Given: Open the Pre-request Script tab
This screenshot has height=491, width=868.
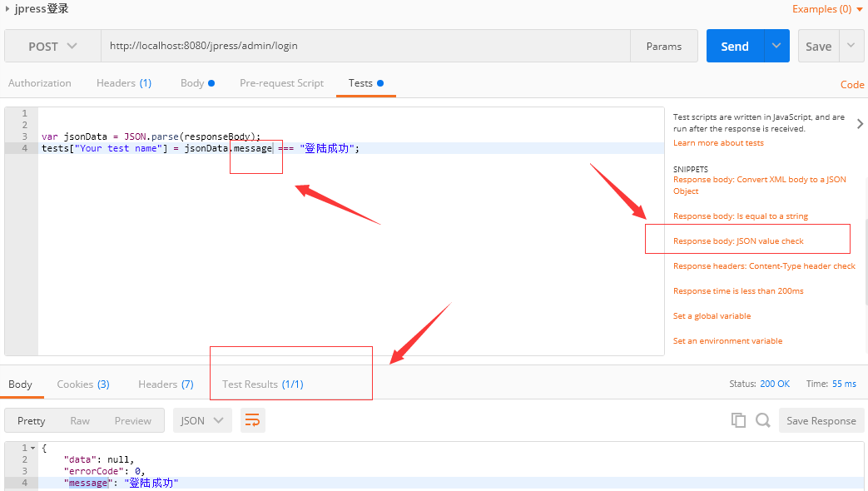Looking at the screenshot, I should tap(282, 83).
